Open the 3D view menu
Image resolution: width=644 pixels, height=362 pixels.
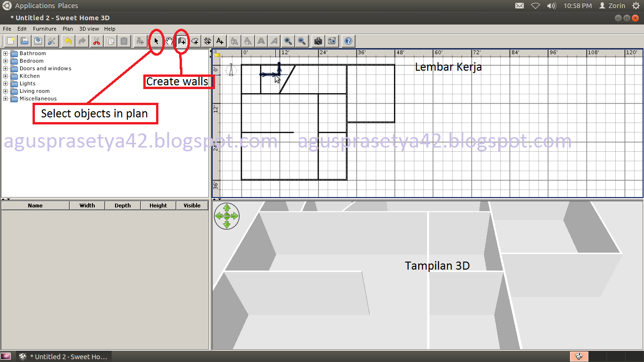click(x=89, y=29)
